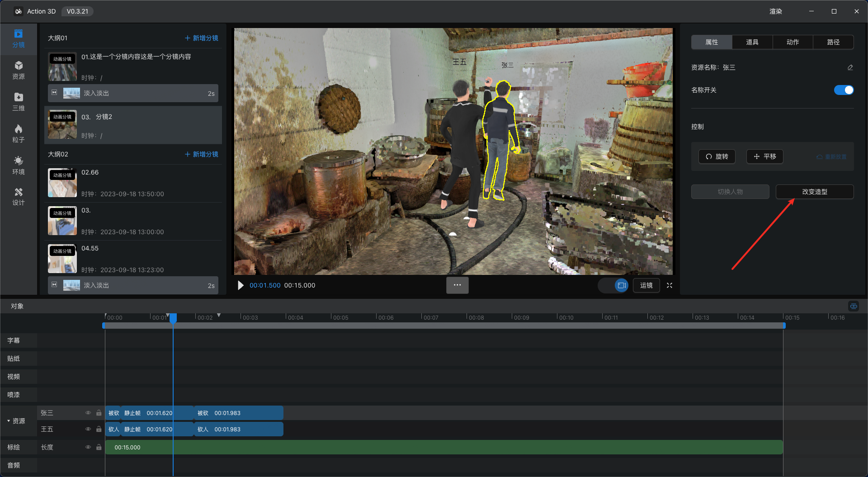868x477 pixels.
Task: Toggle visibility of 长度 track
Action: pyautogui.click(x=88, y=447)
